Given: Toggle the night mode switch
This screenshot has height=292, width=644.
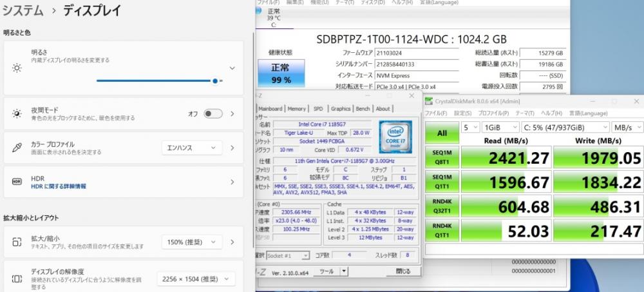Looking at the screenshot, I should 213,114.
